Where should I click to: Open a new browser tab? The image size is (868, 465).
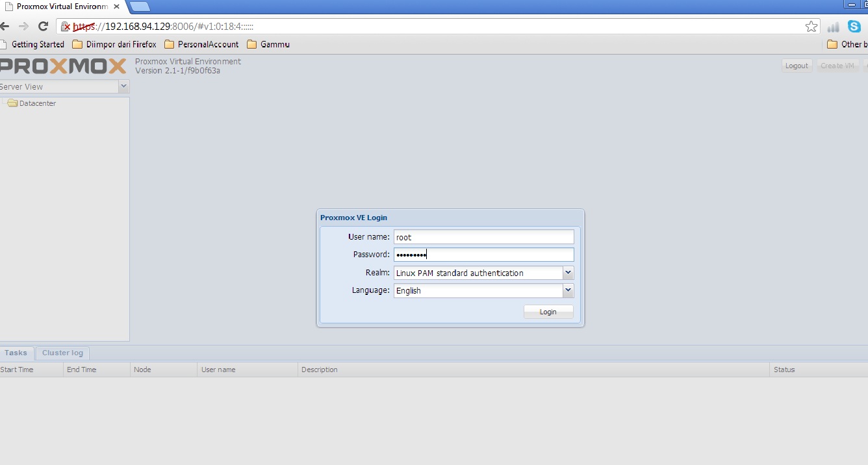click(140, 6)
